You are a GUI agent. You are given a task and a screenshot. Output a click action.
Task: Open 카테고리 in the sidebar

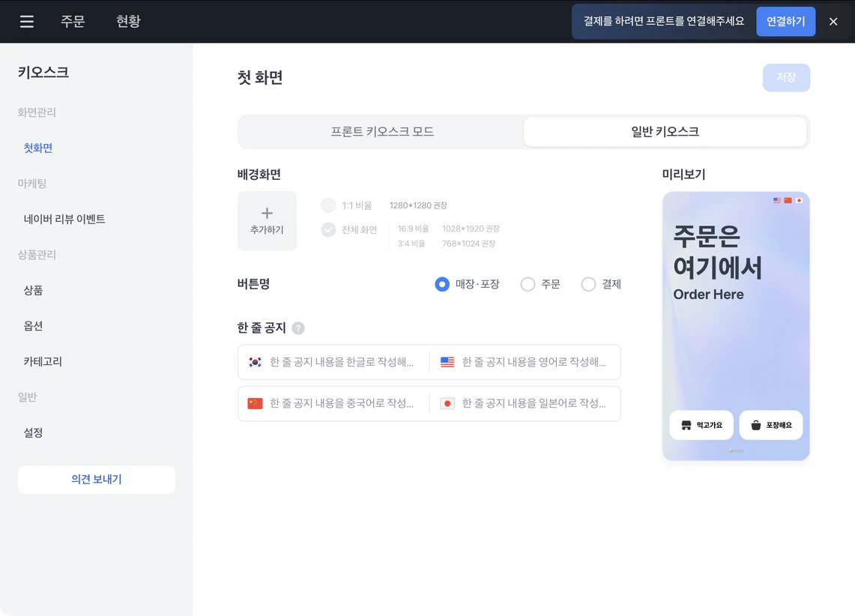pyautogui.click(x=43, y=361)
